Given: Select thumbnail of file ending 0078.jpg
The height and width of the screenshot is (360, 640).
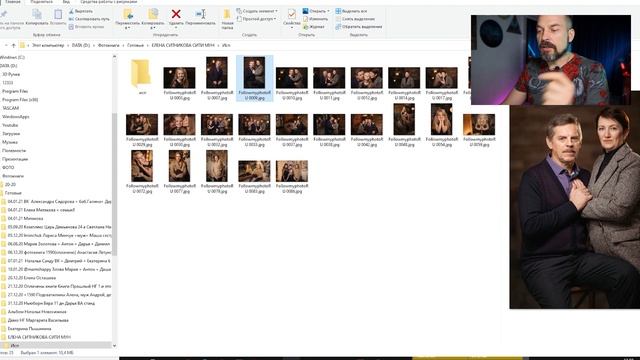Looking at the screenshot, I should [x=217, y=166].
